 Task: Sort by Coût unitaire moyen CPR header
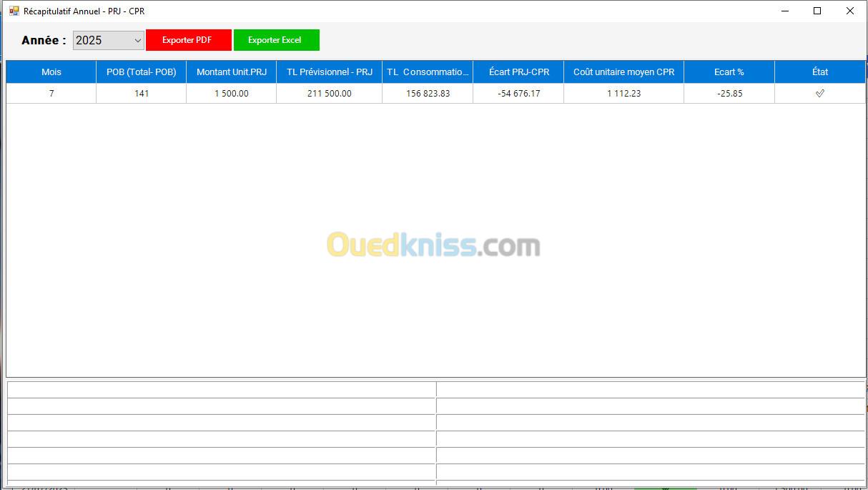[623, 72]
